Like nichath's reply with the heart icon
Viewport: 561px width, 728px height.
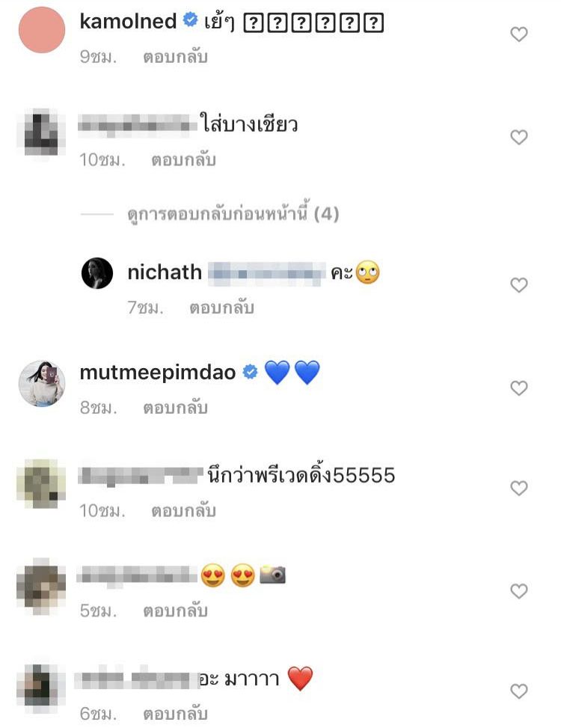pos(519,285)
